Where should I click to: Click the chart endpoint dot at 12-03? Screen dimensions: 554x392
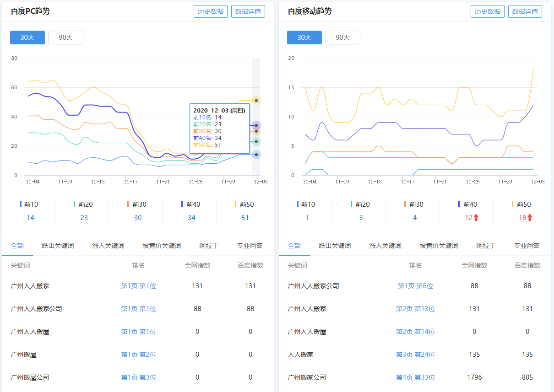coord(256,100)
